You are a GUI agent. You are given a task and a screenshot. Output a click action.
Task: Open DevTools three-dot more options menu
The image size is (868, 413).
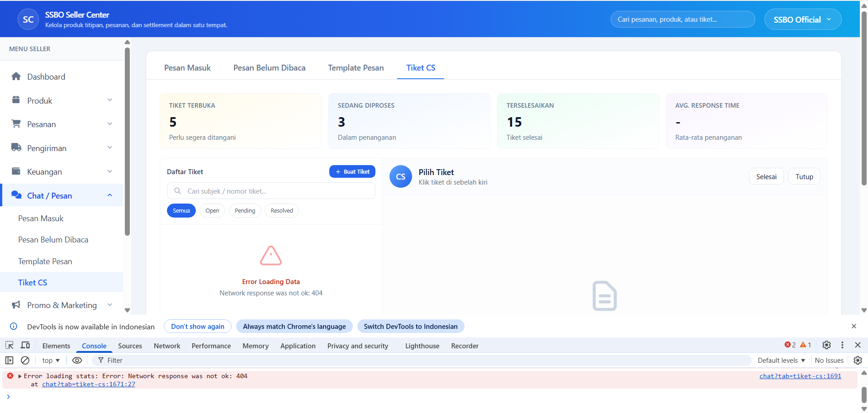842,345
